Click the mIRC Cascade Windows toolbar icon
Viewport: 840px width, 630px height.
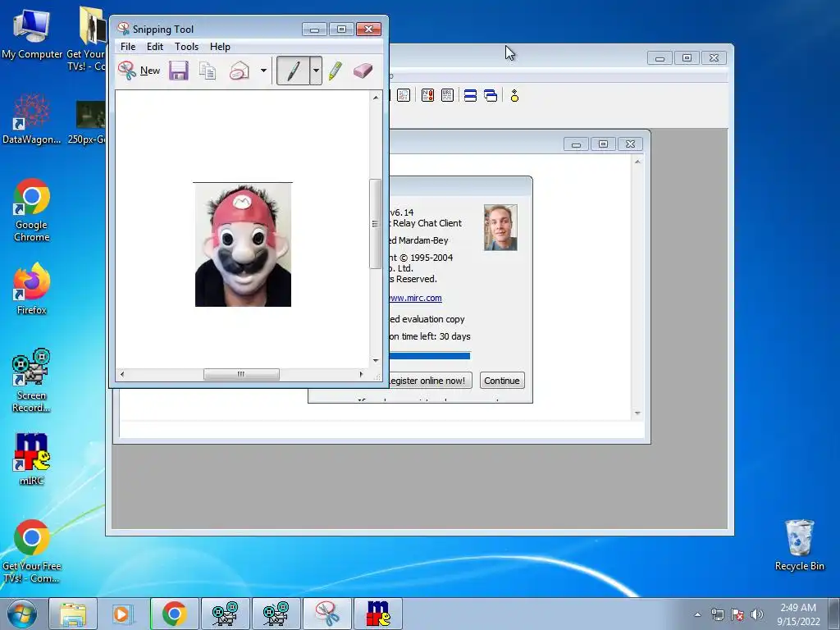491,95
